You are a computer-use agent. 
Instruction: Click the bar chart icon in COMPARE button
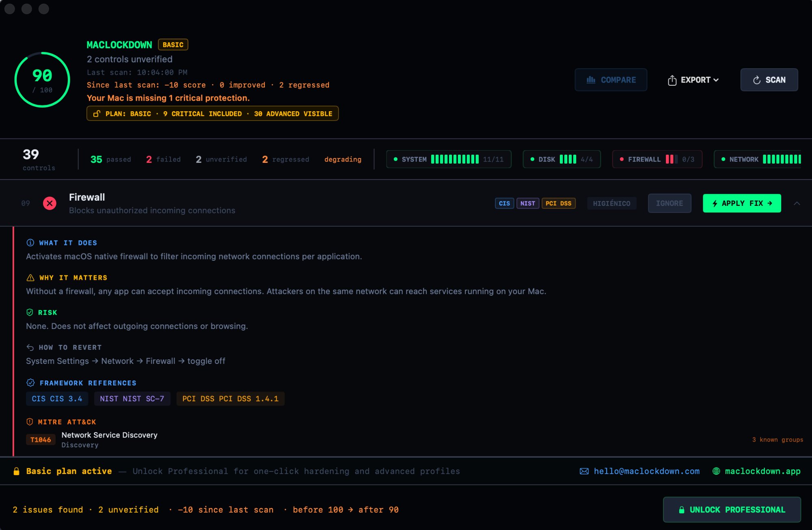click(x=591, y=80)
